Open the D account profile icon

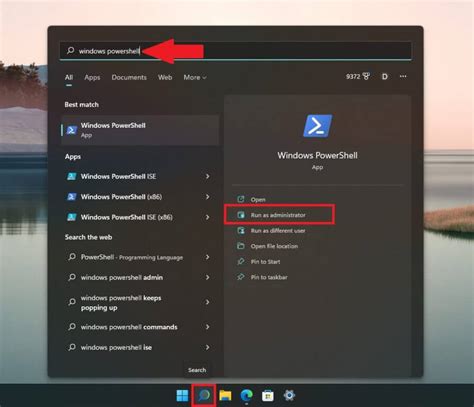click(x=384, y=77)
